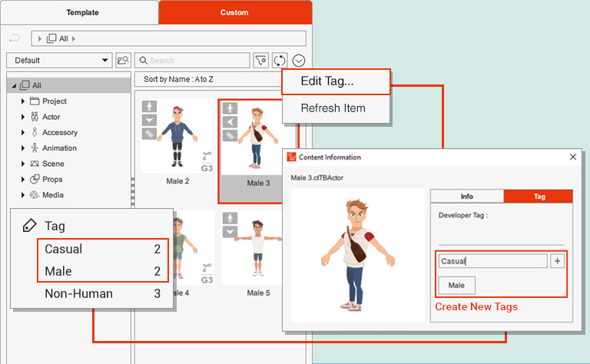Open the Default dropdown list
This screenshot has height=364, width=590.
click(58, 61)
